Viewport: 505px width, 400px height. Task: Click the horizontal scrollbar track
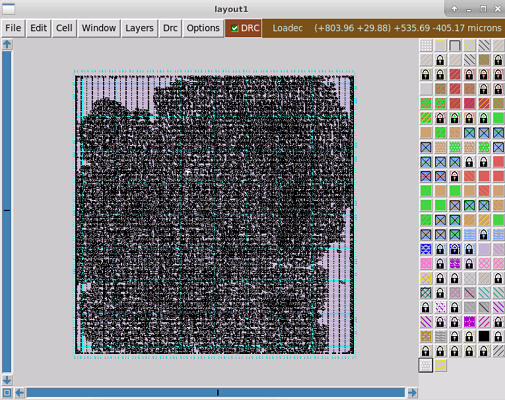216,393
